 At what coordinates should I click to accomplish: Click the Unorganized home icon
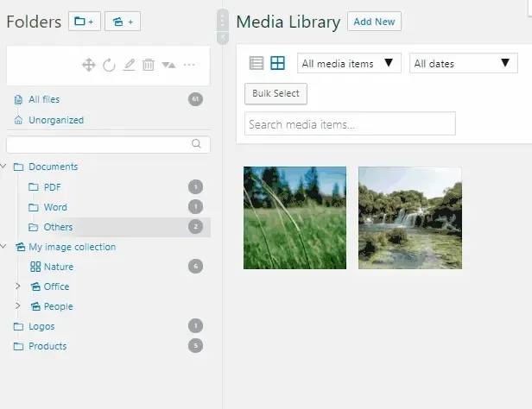pyautogui.click(x=18, y=120)
